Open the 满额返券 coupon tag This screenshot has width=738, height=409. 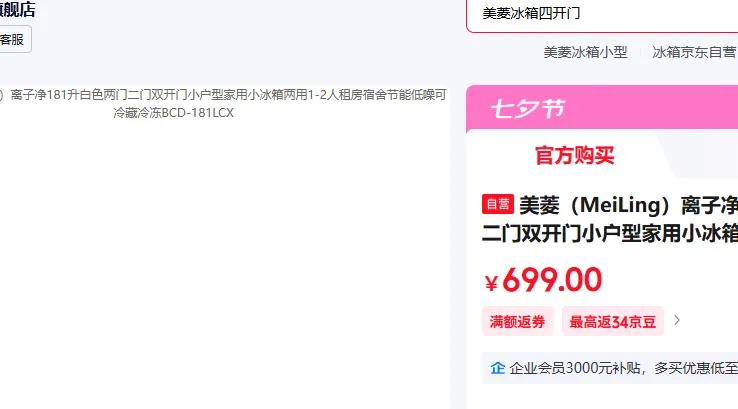point(518,321)
